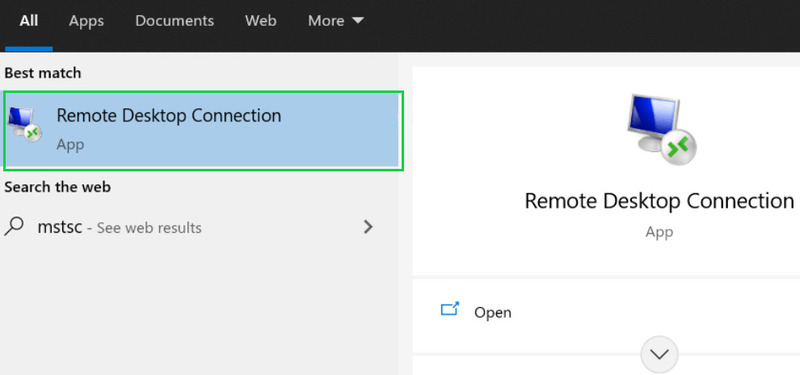Viewport: 800px width, 375px height.
Task: Expand the mstsc web result chevron arrow
Action: 368,227
